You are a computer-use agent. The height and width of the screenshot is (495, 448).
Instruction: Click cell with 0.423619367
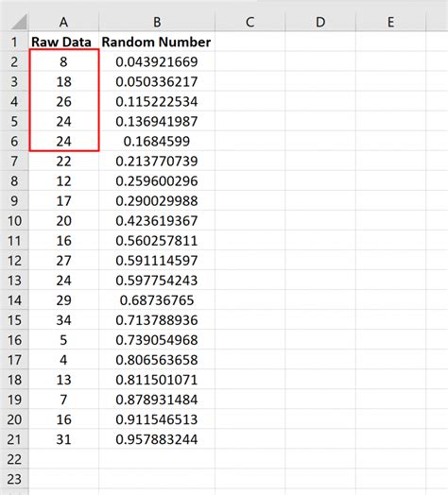pos(157,220)
